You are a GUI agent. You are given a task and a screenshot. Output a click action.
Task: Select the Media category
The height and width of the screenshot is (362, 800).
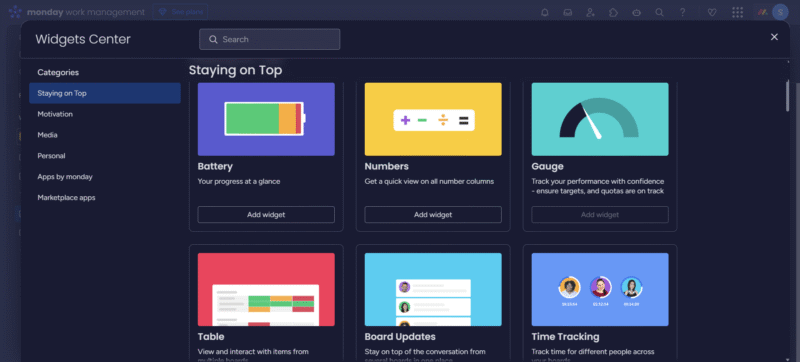(105, 135)
